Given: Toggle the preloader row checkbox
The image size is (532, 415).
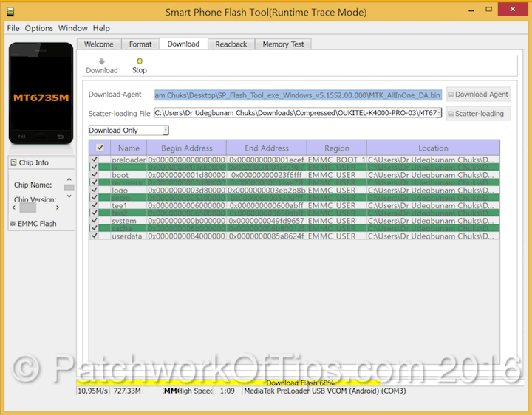Looking at the screenshot, I should point(95,159).
